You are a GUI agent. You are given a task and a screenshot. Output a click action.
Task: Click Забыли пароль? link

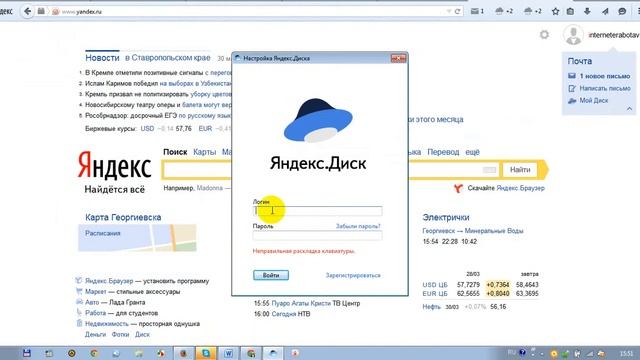point(358,226)
